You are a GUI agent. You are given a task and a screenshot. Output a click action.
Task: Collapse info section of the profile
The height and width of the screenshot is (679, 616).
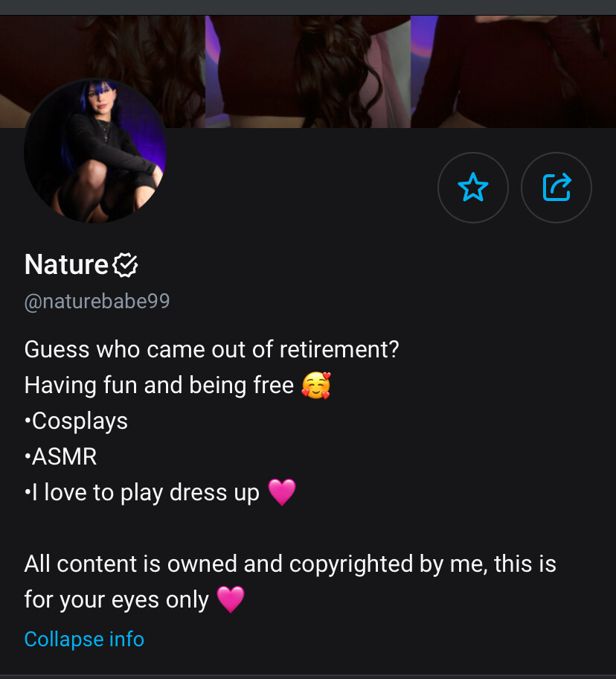pyautogui.click(x=84, y=639)
